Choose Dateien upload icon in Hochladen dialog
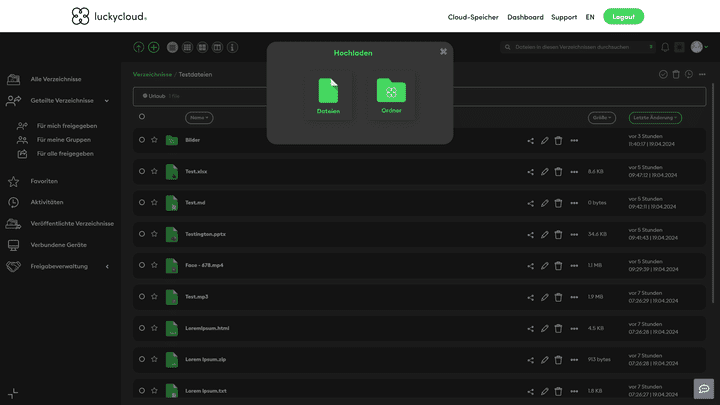Viewport: 720px width, 405px height. click(328, 91)
